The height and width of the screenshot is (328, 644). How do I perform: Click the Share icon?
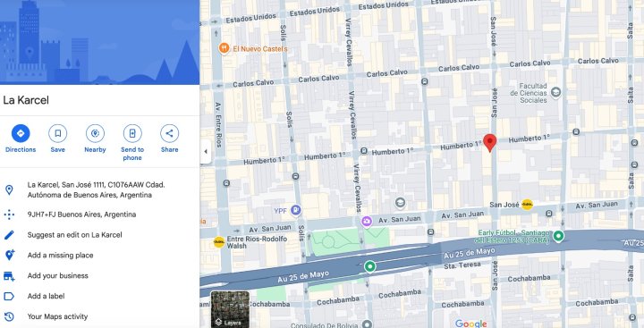[x=169, y=133]
